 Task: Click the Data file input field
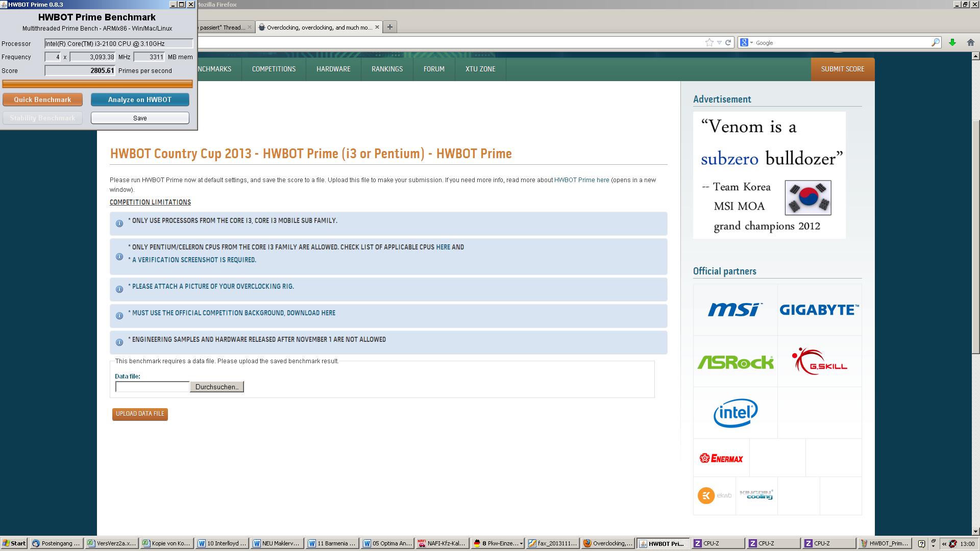pos(152,387)
